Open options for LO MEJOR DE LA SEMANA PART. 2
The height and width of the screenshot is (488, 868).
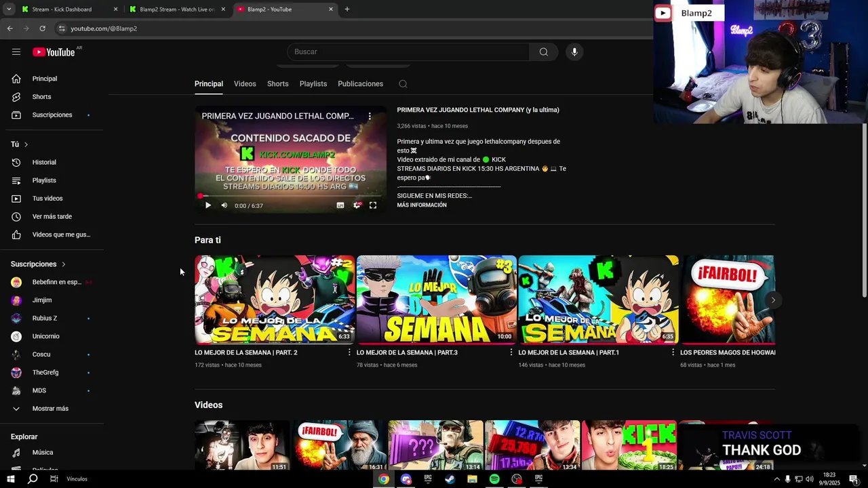tap(349, 352)
